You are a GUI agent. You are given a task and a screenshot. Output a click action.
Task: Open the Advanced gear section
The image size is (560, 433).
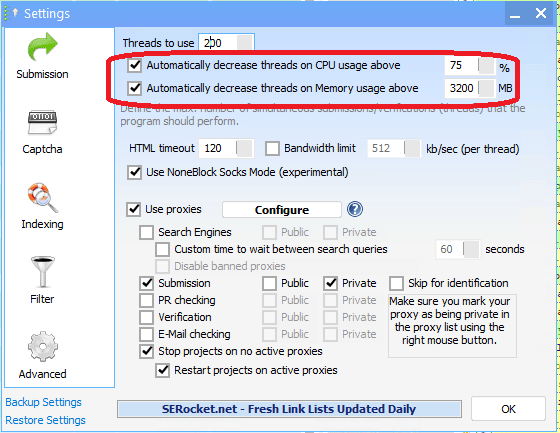coord(42,355)
